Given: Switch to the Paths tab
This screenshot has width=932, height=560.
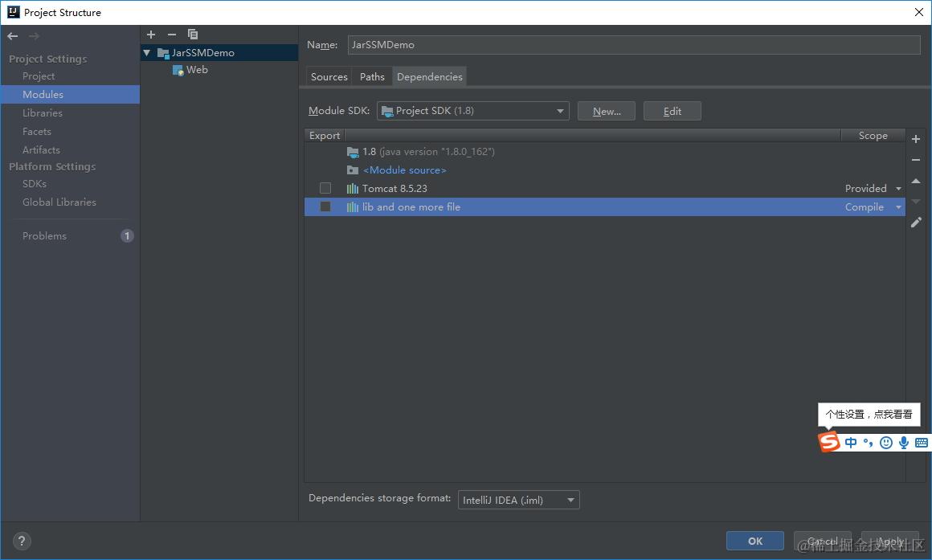Looking at the screenshot, I should 372,76.
